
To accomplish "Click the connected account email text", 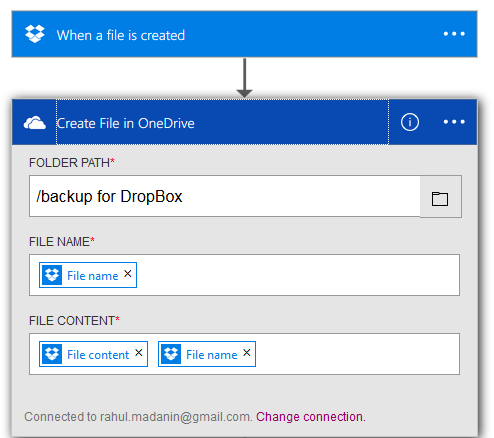I will point(175,417).
